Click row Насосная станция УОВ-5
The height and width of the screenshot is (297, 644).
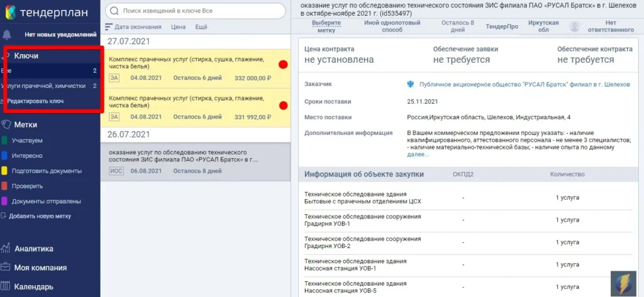point(467,287)
